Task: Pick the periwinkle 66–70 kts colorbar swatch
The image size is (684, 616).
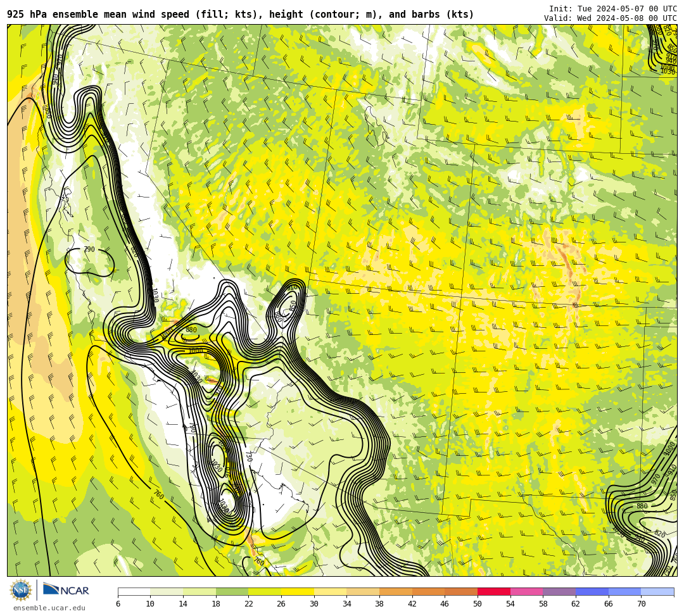Action: pyautogui.click(x=624, y=591)
